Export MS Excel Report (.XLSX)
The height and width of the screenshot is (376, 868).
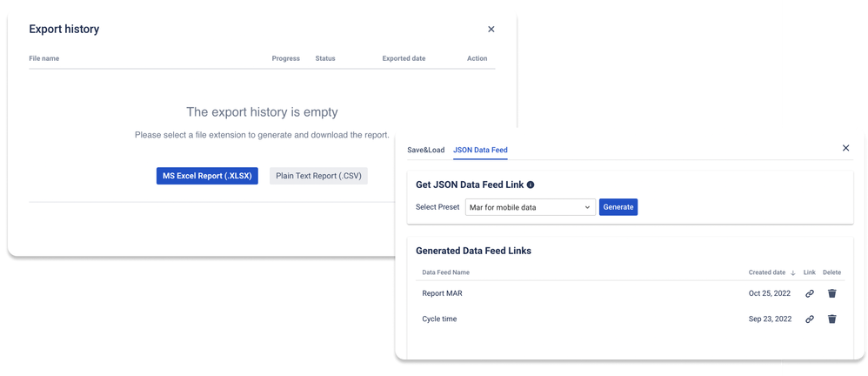point(207,176)
